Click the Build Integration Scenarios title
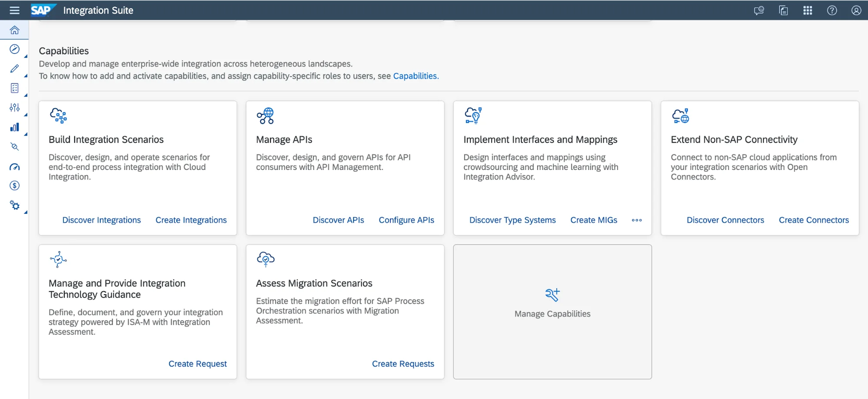Viewport: 868px width, 399px height. click(106, 140)
